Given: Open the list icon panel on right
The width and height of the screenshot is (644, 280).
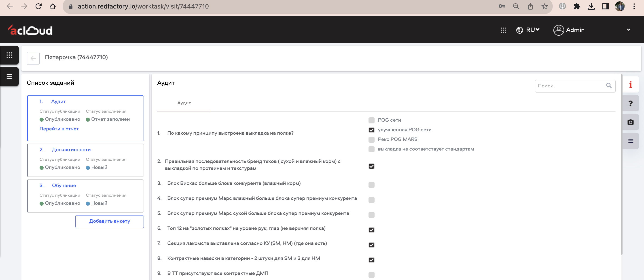Looking at the screenshot, I should pyautogui.click(x=630, y=141).
